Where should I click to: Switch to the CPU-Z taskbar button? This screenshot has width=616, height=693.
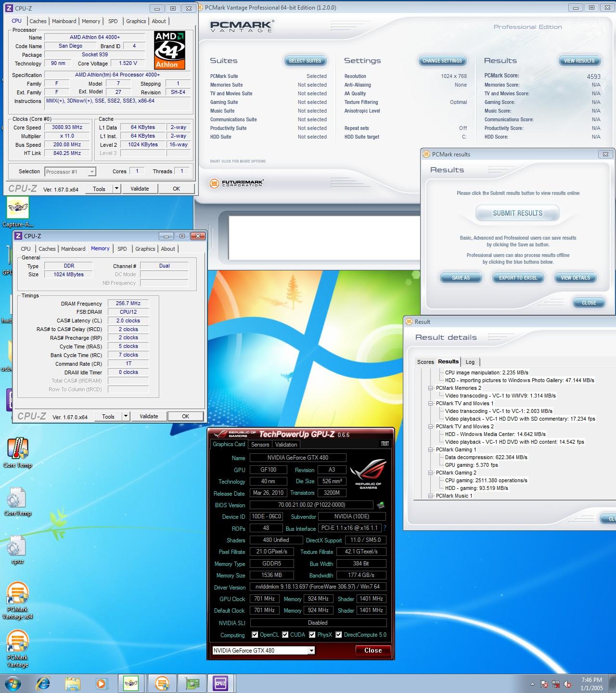221,683
